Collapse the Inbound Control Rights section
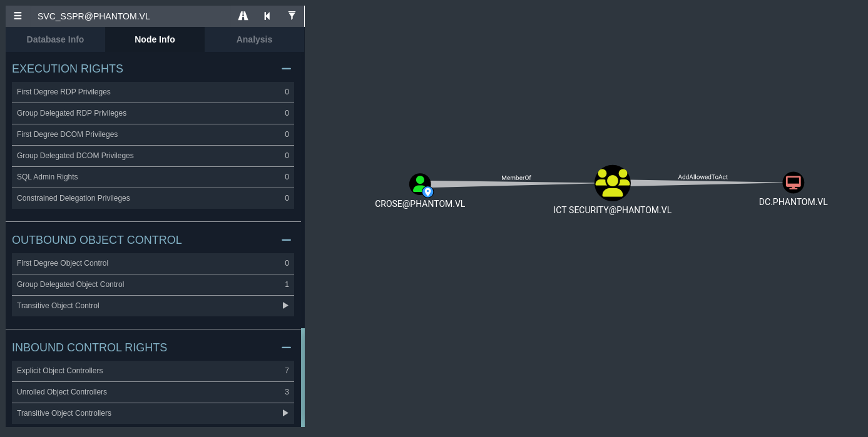Screen dimensions: 868x437 pos(286,348)
